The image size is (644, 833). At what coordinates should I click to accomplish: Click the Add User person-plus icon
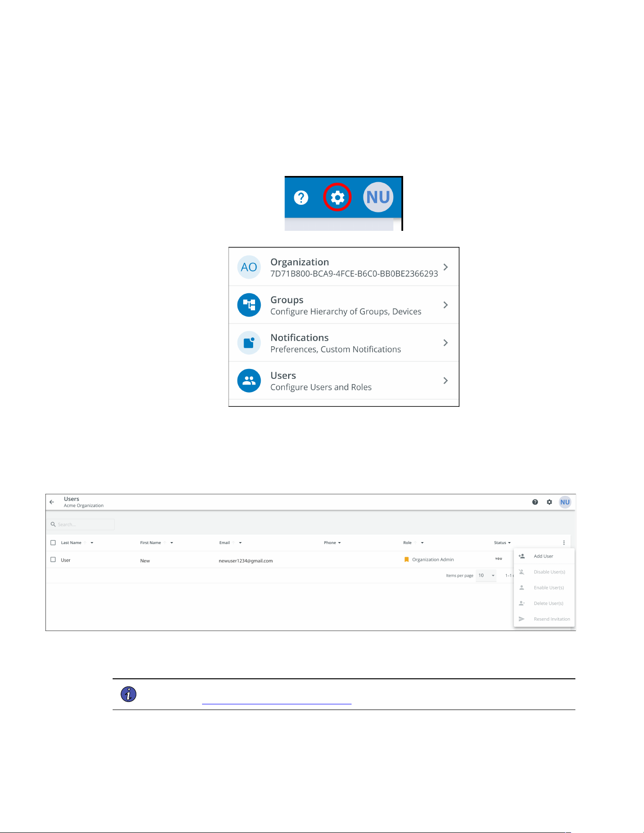tap(521, 556)
